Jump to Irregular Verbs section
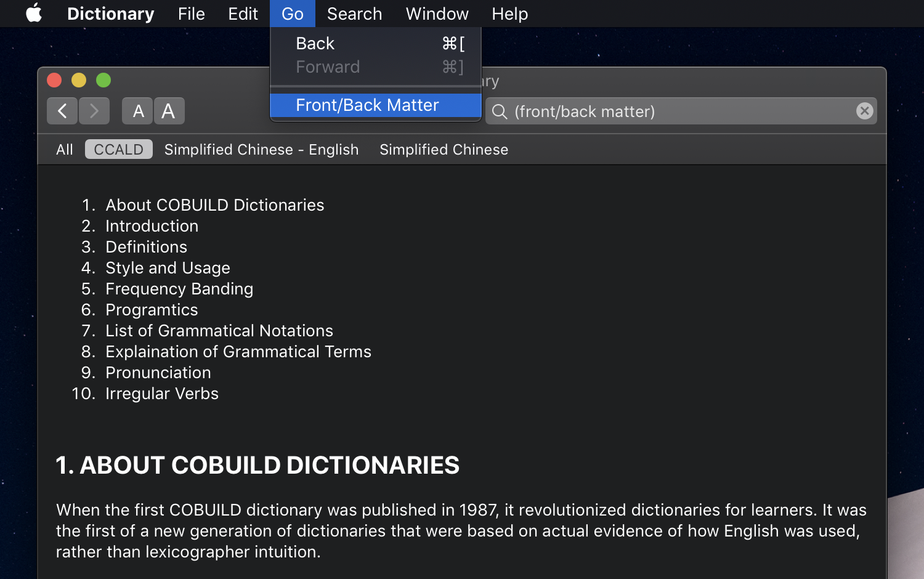924x579 pixels. coord(162,394)
